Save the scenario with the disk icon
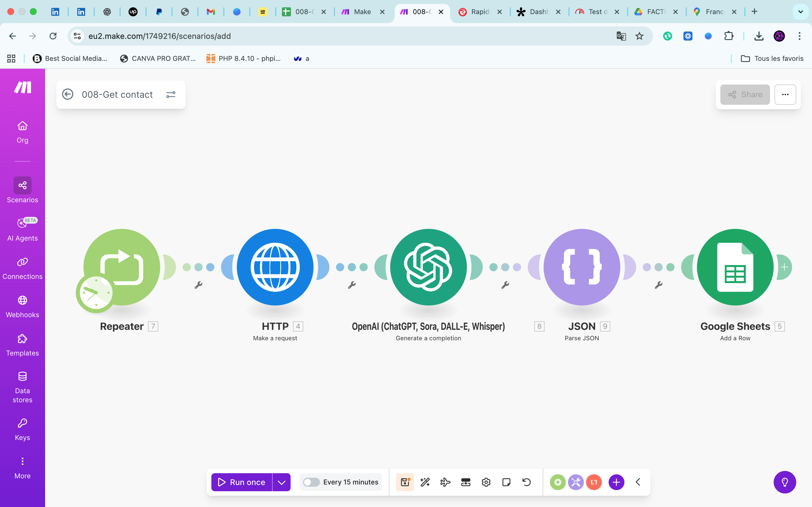 pyautogui.click(x=405, y=482)
